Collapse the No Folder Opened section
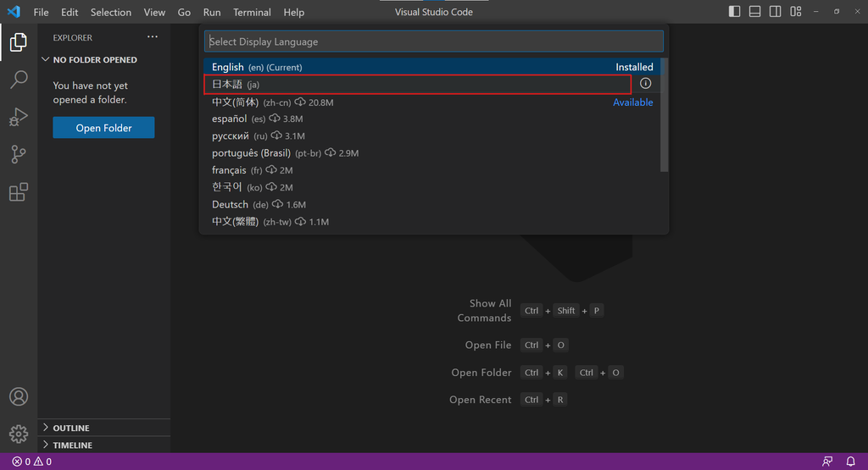 click(x=94, y=60)
